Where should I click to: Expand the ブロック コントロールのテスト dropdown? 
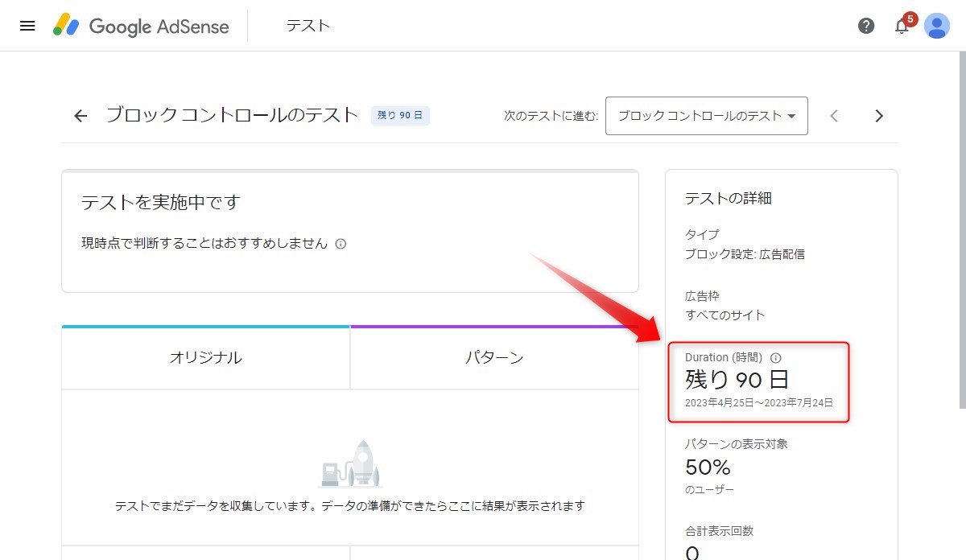(x=706, y=116)
